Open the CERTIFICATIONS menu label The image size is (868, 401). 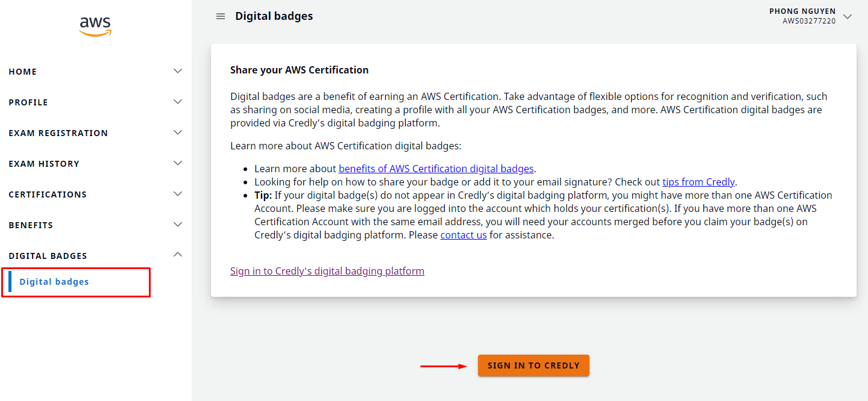[48, 194]
